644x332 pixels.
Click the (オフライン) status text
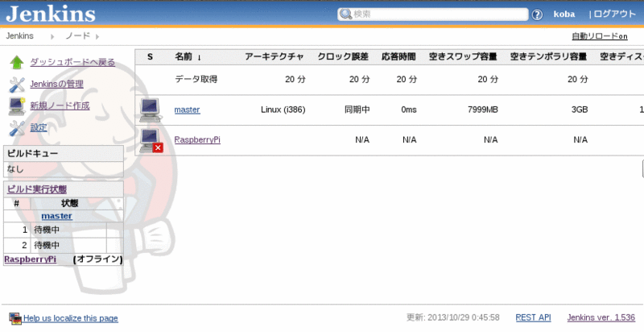click(97, 259)
